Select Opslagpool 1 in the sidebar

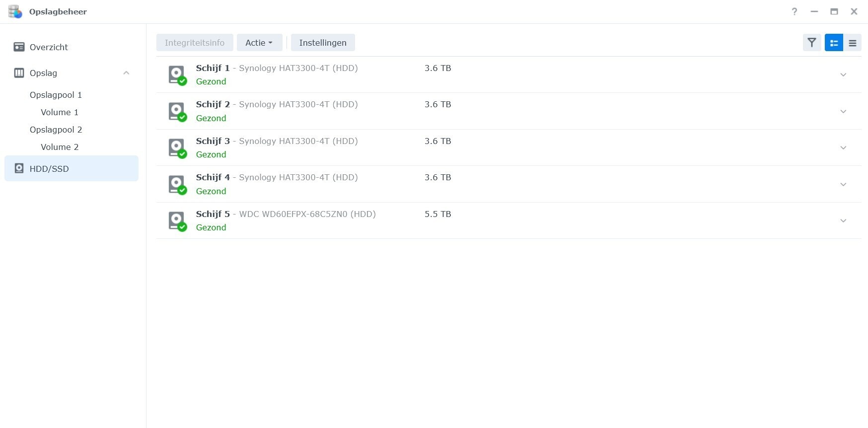(x=56, y=95)
